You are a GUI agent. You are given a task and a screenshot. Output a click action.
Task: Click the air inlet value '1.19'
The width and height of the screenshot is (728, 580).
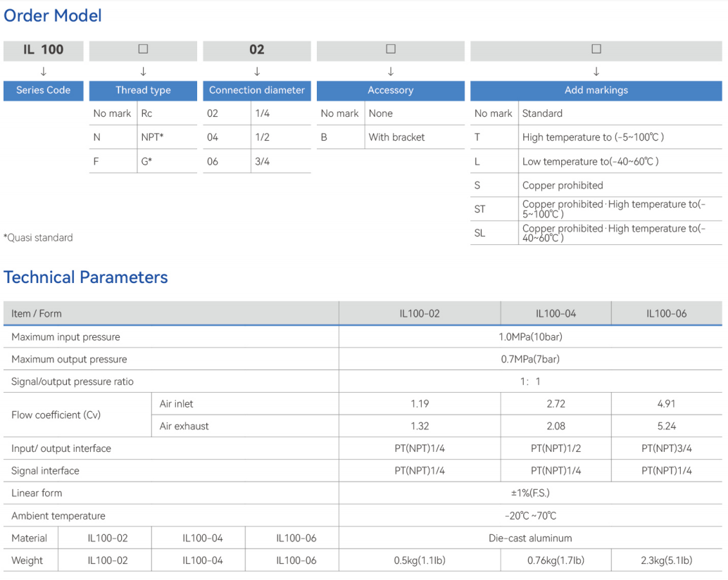(x=420, y=404)
